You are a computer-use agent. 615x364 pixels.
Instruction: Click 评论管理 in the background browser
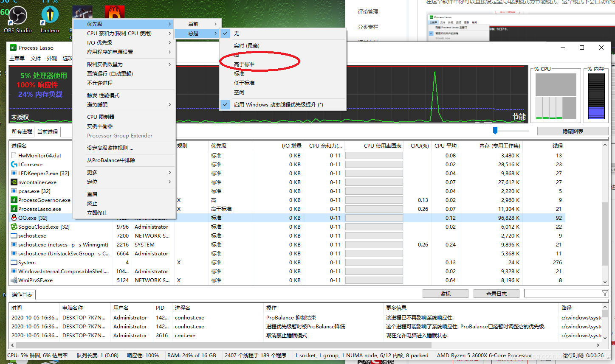point(368,12)
